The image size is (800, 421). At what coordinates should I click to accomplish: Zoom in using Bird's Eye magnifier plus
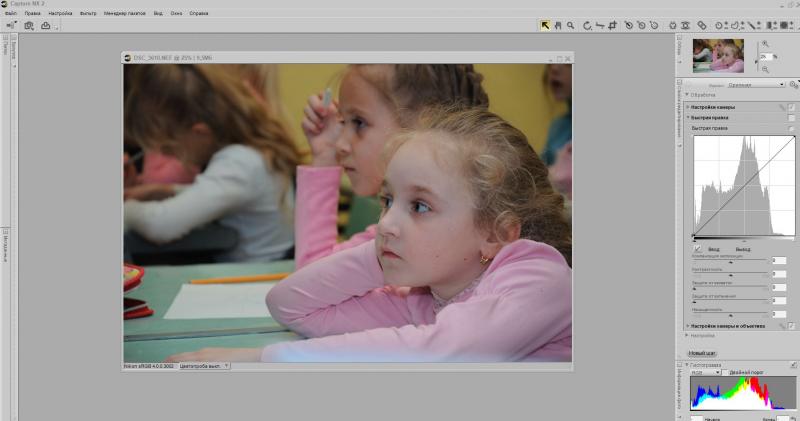(x=765, y=44)
